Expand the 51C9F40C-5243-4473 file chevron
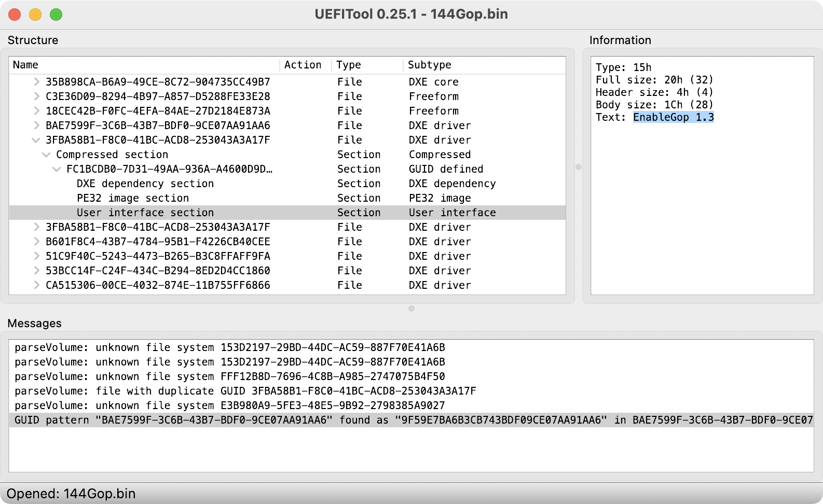This screenshot has height=504, width=823. coord(36,256)
